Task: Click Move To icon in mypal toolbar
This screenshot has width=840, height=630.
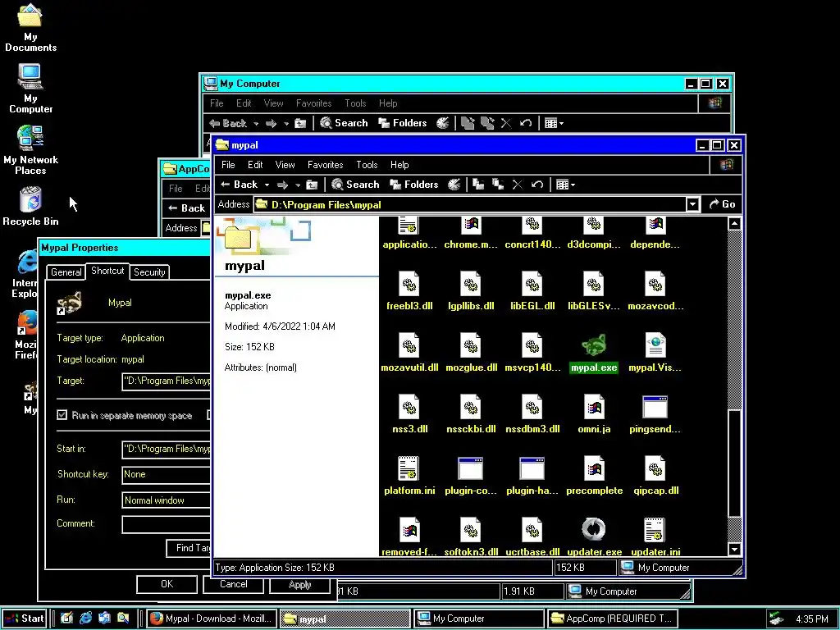Action: pyautogui.click(x=478, y=185)
